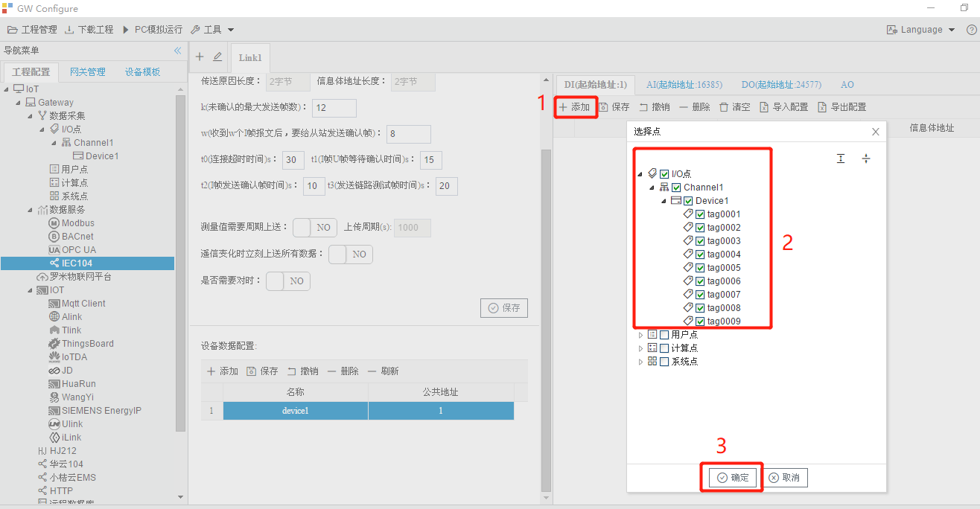This screenshot has width=980, height=509.
Task: Click the BACnet service icon
Action: 54,237
